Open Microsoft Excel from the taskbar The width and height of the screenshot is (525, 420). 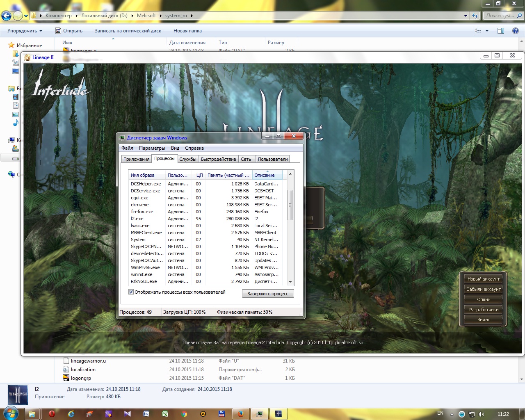[165, 414]
